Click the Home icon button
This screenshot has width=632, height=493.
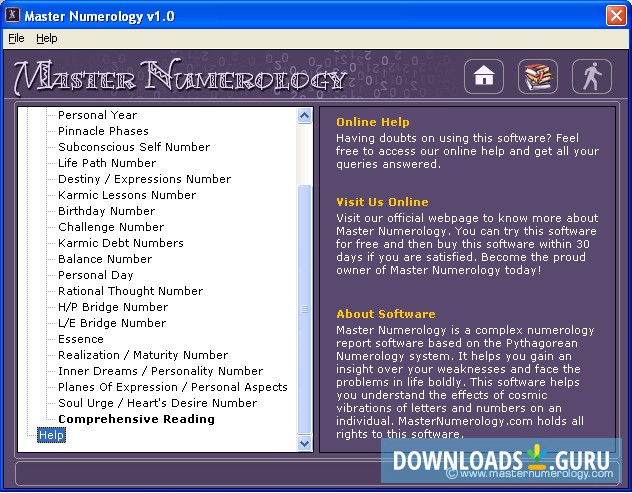(x=484, y=76)
